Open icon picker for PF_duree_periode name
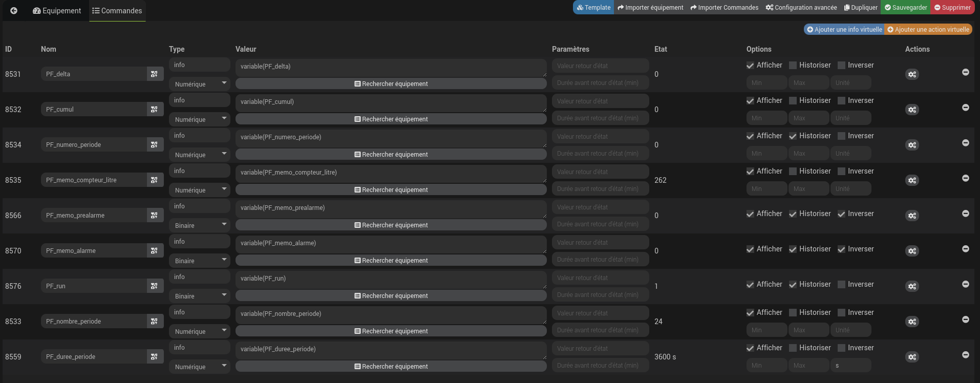The width and height of the screenshot is (980, 383). click(154, 356)
